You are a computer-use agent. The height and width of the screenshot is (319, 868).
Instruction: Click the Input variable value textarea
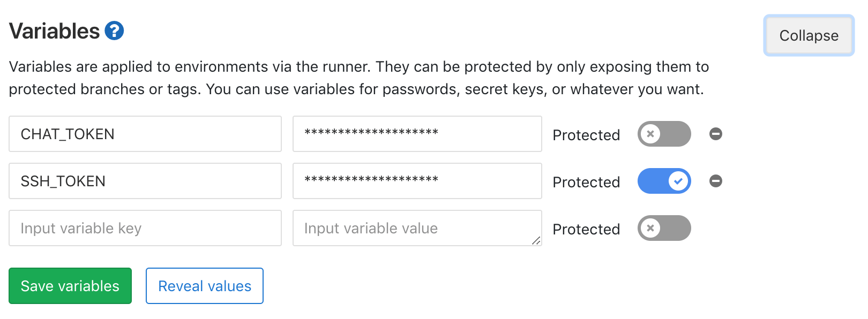[417, 228]
